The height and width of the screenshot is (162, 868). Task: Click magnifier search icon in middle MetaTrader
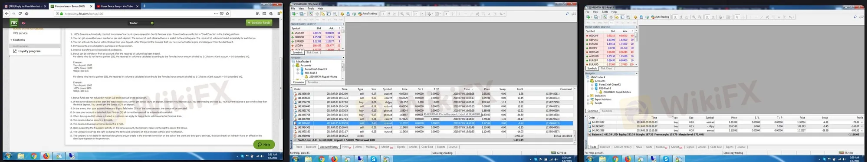tap(567, 14)
